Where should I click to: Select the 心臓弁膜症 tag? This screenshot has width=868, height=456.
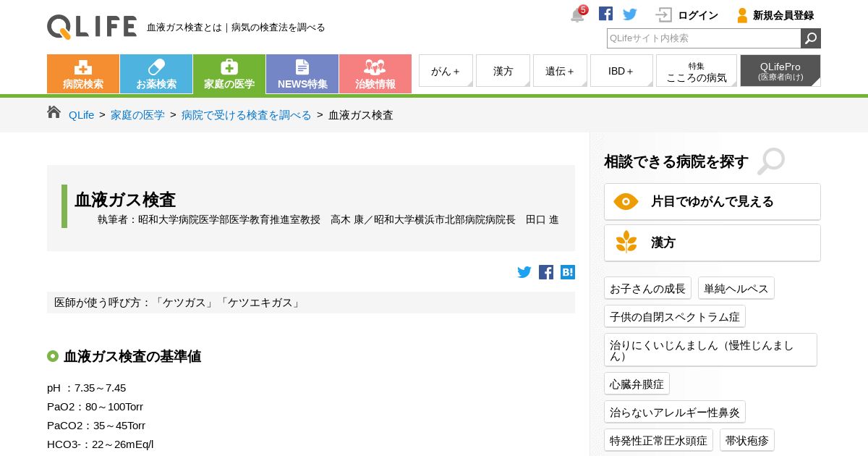tap(637, 384)
